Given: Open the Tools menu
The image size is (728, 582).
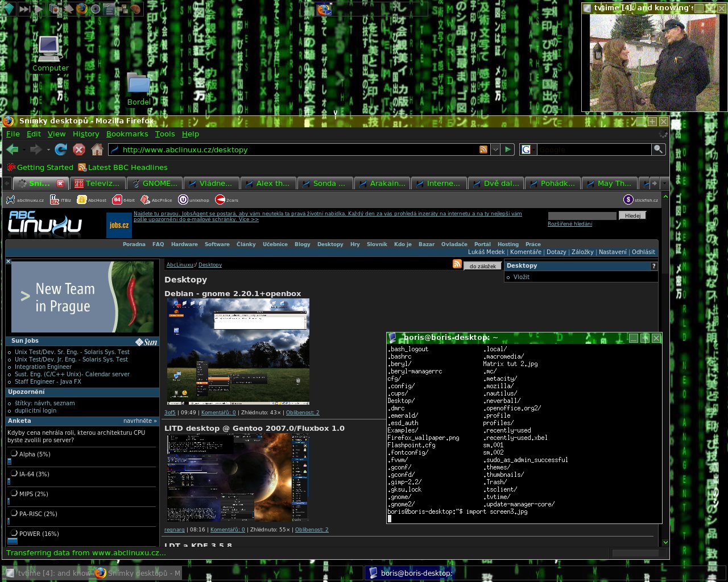Looking at the screenshot, I should pyautogui.click(x=165, y=134).
